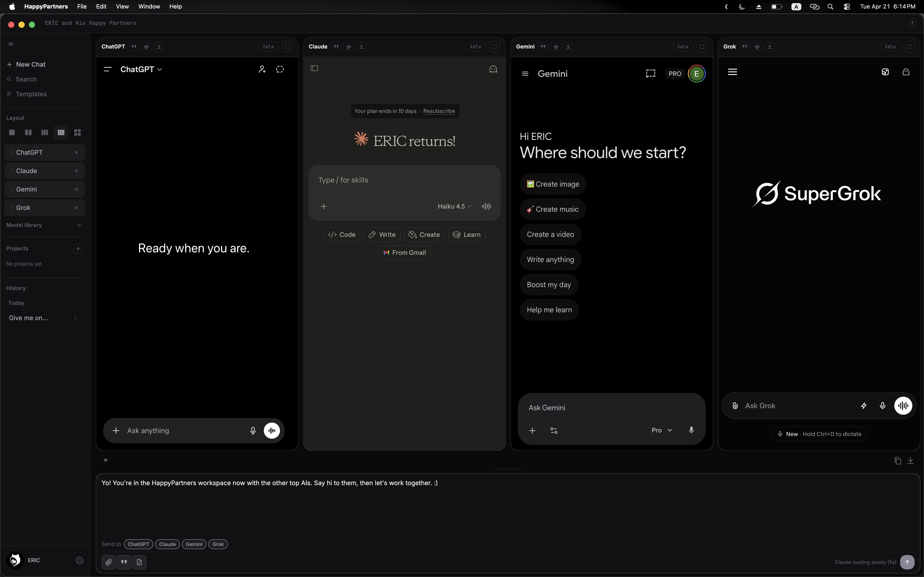Click the download icon in ChatGPT panel header

tap(159, 46)
